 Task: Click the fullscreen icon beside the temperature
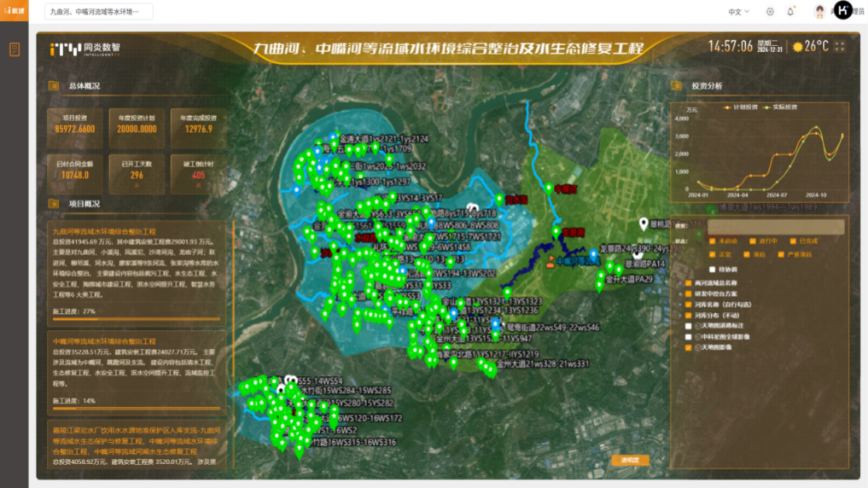tap(839, 46)
